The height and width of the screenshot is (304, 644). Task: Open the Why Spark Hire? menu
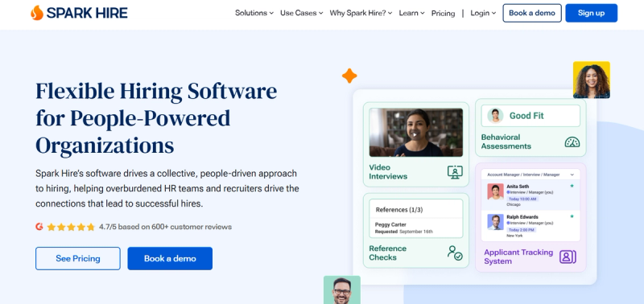coord(361,13)
